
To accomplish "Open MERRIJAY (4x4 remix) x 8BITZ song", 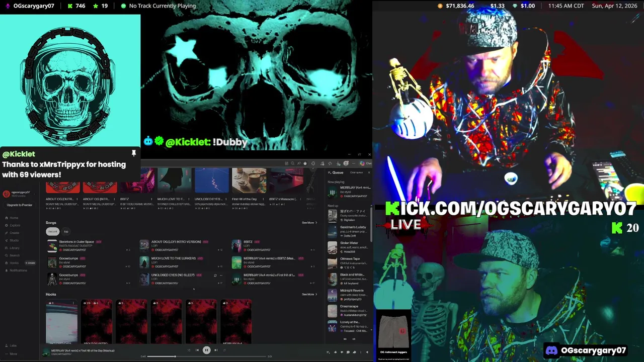I will [269, 258].
